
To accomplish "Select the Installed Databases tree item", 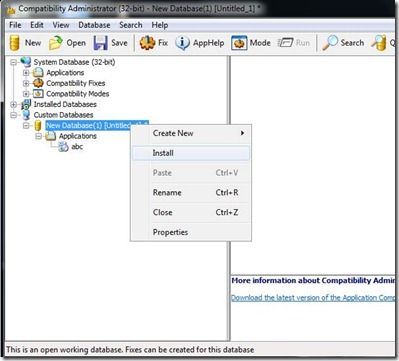I will click(65, 104).
